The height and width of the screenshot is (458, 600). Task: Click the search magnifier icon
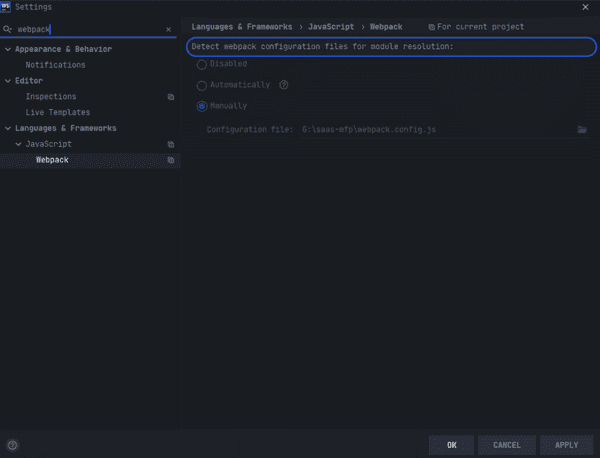(7, 29)
